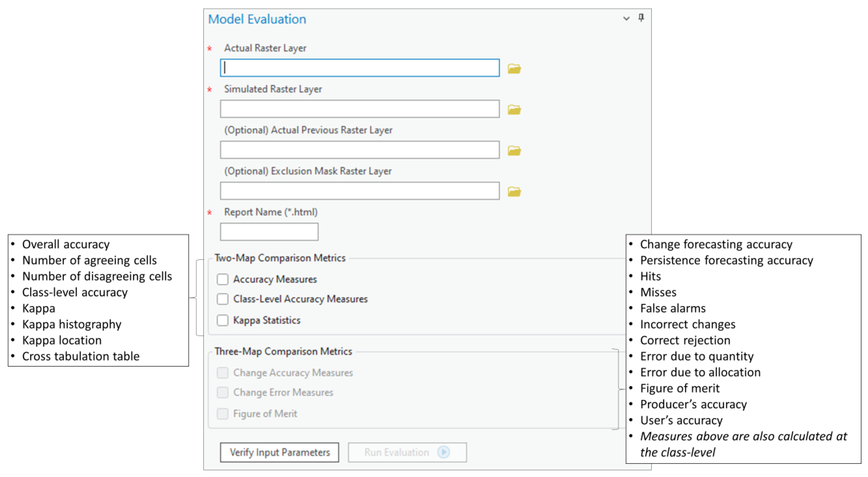The image size is (868, 477).
Task: Select the Change Error Measures checkbox
Action: (222, 393)
